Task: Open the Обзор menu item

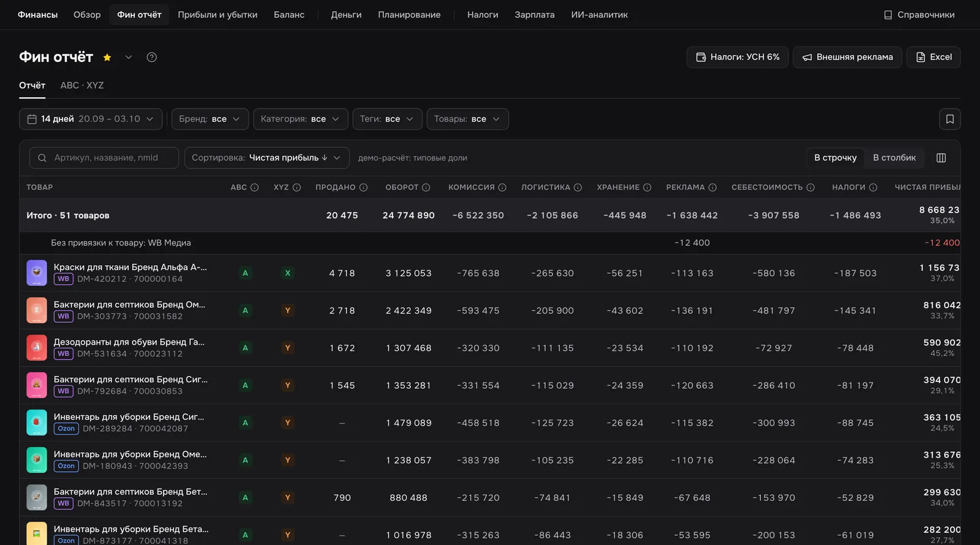Action: pos(87,15)
